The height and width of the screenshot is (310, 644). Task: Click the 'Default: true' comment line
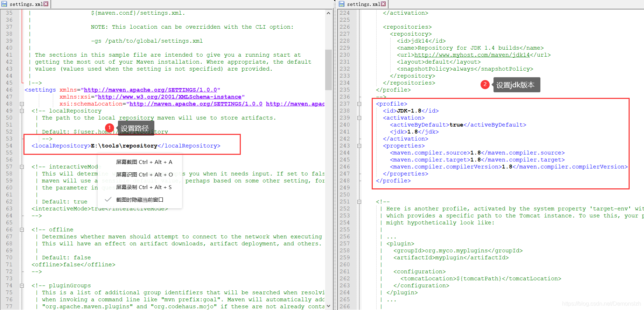tap(65, 202)
